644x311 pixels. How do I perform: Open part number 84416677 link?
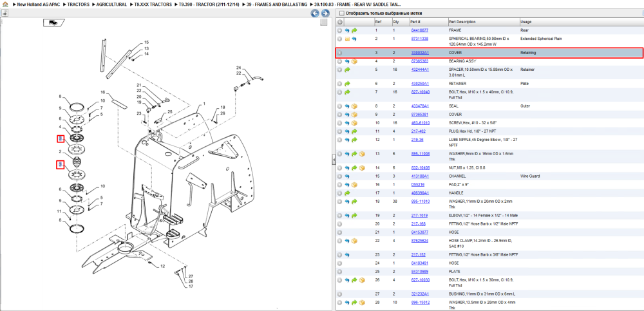click(420, 30)
